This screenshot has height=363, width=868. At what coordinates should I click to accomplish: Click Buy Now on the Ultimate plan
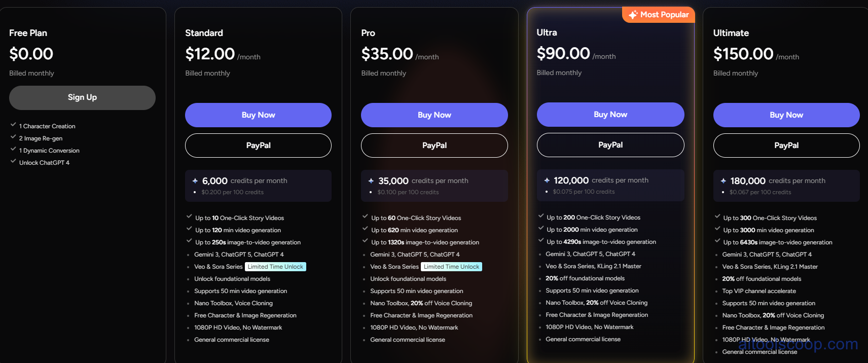click(786, 115)
